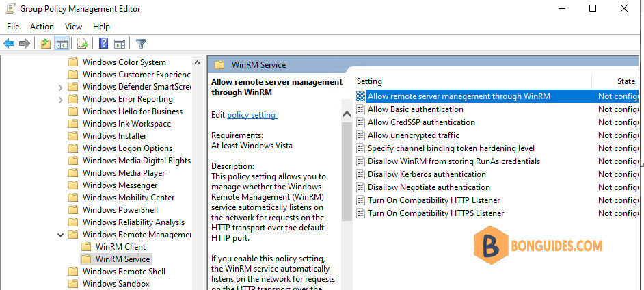
Task: Click the policy setting link
Action: pos(252,115)
